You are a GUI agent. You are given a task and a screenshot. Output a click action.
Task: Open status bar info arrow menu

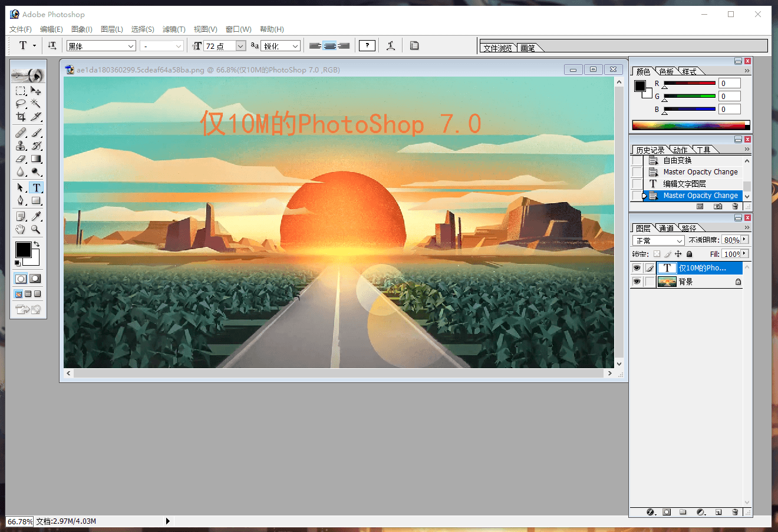click(168, 521)
